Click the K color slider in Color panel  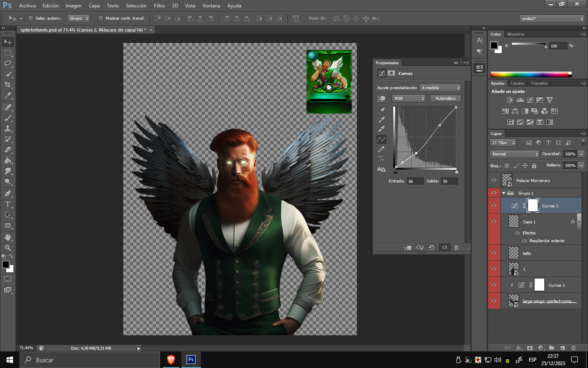pyautogui.click(x=529, y=44)
